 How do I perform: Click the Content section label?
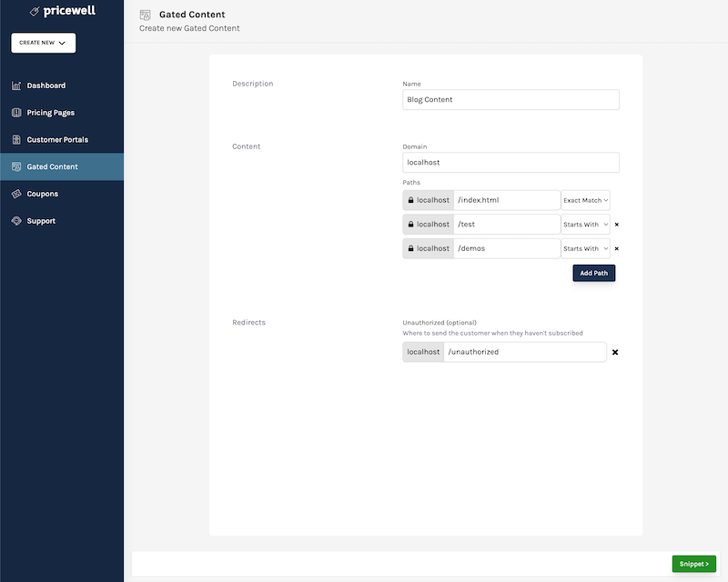point(246,146)
